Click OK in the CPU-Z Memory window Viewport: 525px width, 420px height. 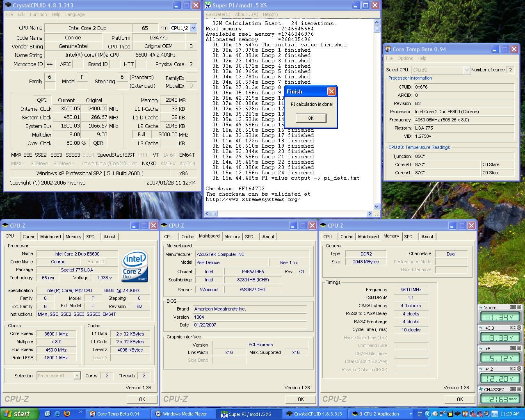click(460, 399)
